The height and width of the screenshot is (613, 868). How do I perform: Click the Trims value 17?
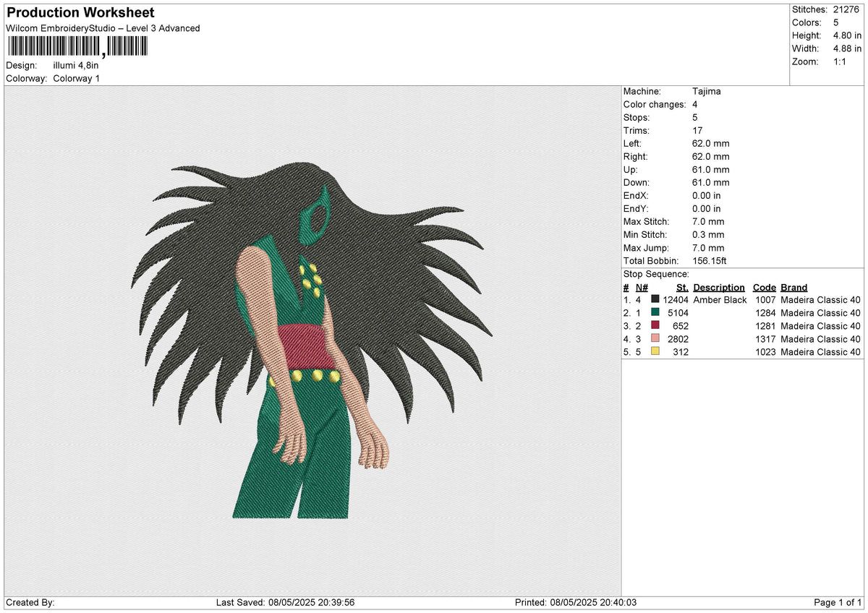click(x=697, y=131)
